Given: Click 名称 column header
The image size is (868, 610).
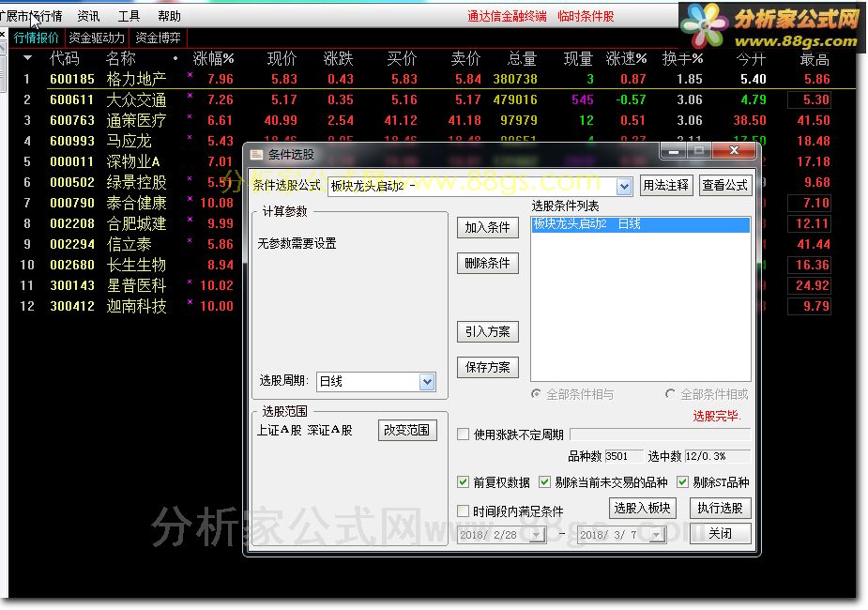Looking at the screenshot, I should 121,58.
